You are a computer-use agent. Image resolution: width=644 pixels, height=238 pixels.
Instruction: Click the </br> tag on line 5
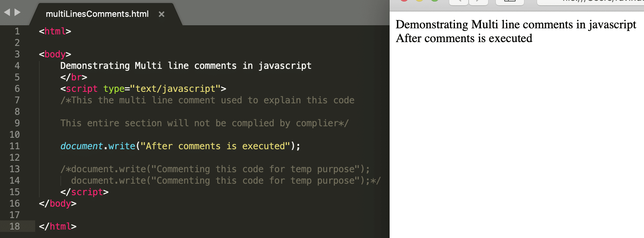point(74,77)
